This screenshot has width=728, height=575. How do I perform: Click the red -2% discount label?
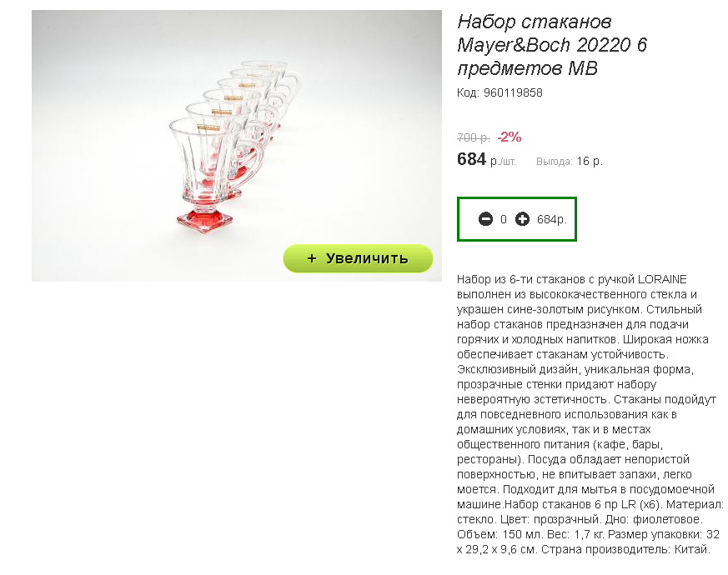coord(510,137)
